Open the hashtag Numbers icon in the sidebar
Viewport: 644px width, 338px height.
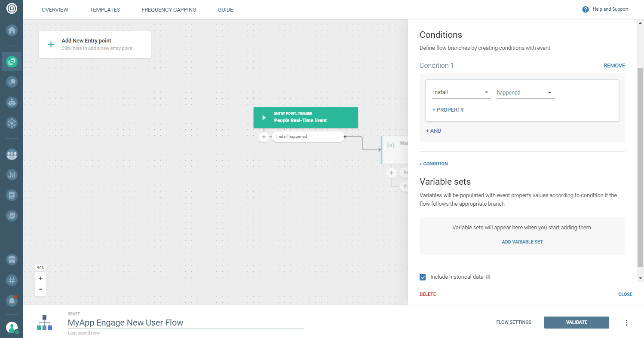point(12,280)
